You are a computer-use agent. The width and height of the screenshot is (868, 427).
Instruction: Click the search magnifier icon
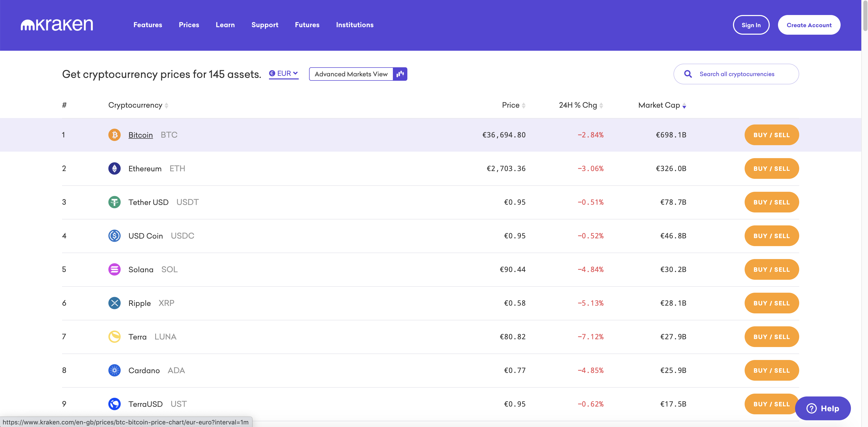pos(688,74)
